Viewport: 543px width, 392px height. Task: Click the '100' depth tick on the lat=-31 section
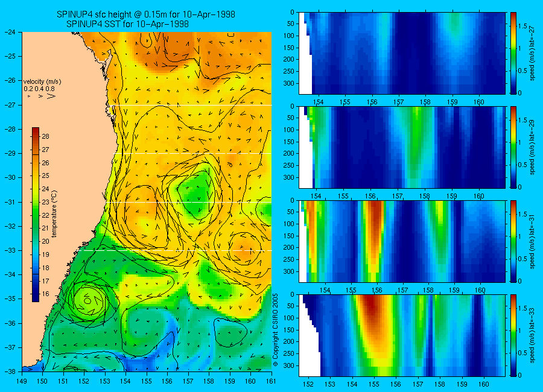pos(289,224)
